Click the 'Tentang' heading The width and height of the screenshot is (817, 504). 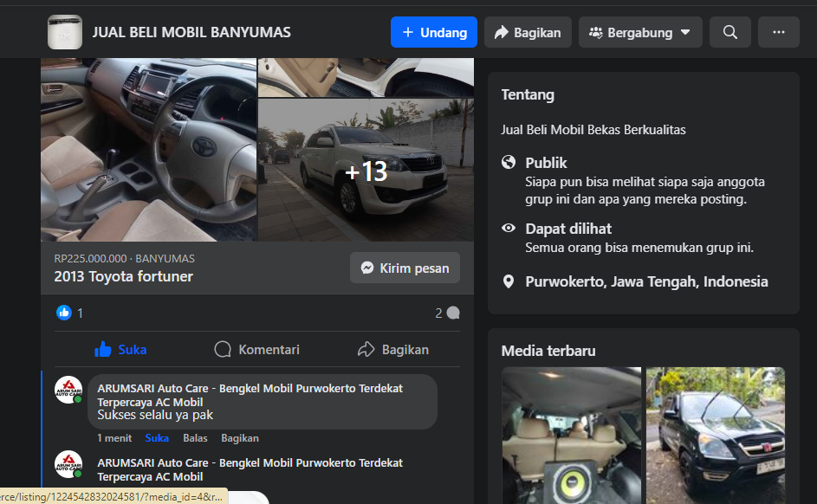528,94
